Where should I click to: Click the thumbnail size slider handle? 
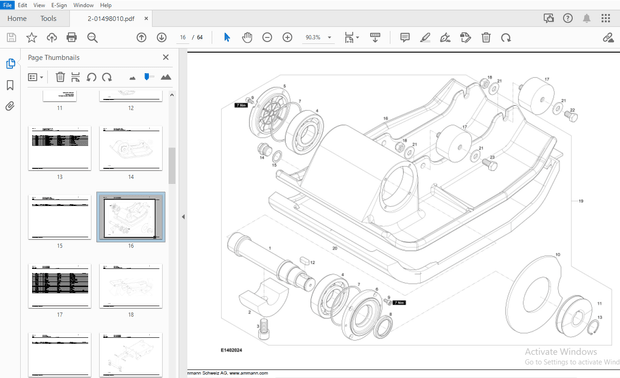(x=147, y=76)
